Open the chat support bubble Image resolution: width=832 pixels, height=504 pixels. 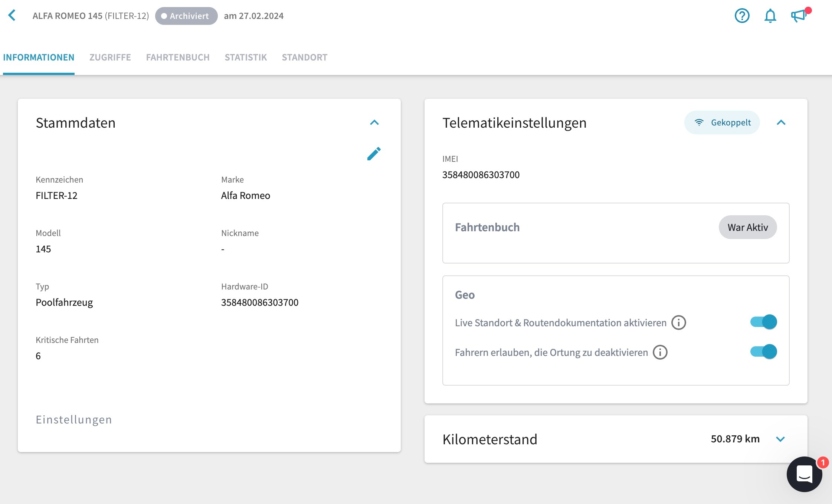[x=804, y=474]
